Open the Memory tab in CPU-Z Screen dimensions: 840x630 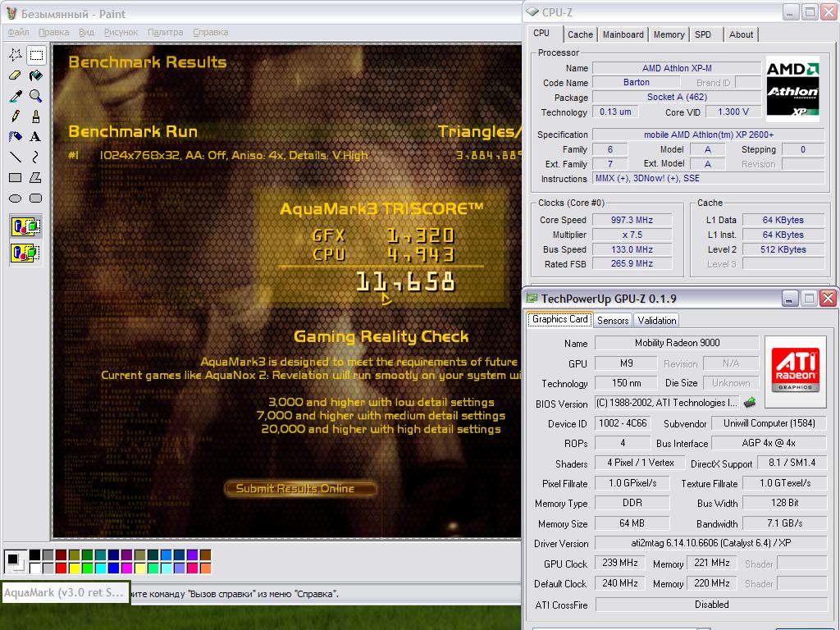tap(669, 34)
